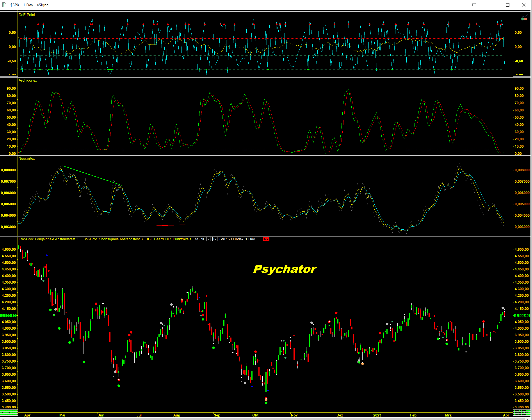Click the Archicortex indicator title
This screenshot has height=420, width=532.
(x=28, y=80)
